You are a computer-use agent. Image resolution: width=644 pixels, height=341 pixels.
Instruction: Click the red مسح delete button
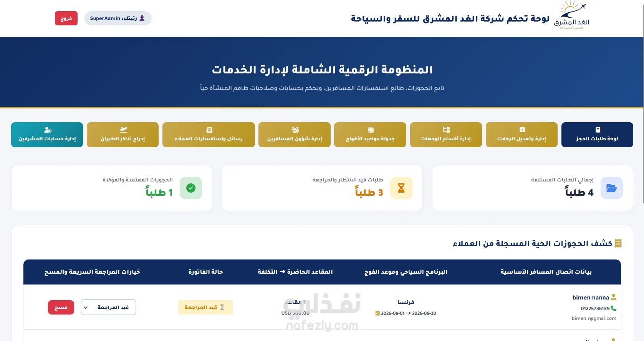point(61,307)
